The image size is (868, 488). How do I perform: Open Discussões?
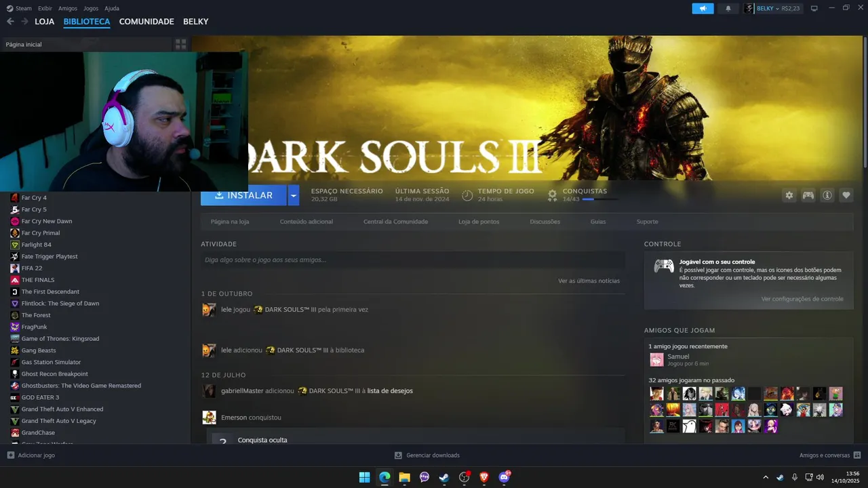[545, 222]
